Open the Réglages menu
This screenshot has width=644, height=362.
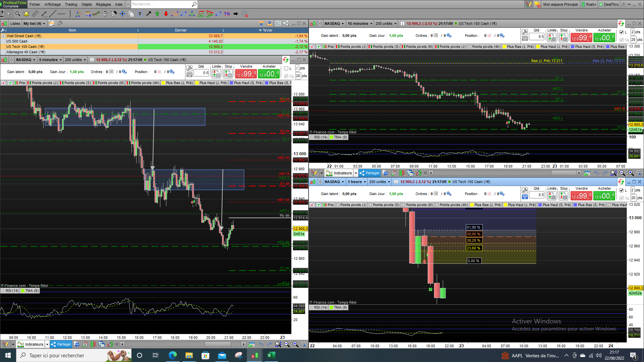(103, 4)
